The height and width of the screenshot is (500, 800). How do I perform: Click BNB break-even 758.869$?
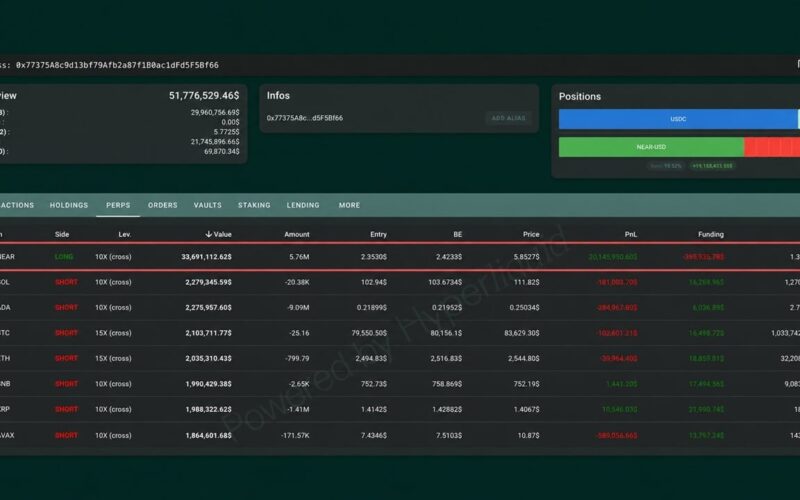tap(447, 384)
